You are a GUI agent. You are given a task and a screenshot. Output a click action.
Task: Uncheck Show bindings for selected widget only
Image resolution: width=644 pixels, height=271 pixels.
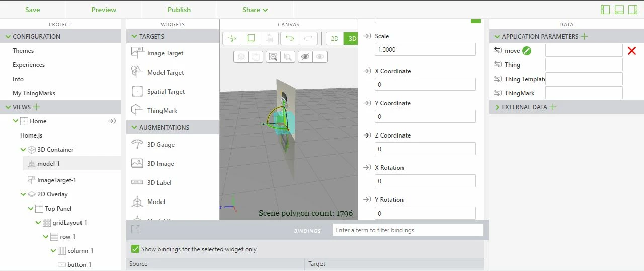pyautogui.click(x=135, y=249)
